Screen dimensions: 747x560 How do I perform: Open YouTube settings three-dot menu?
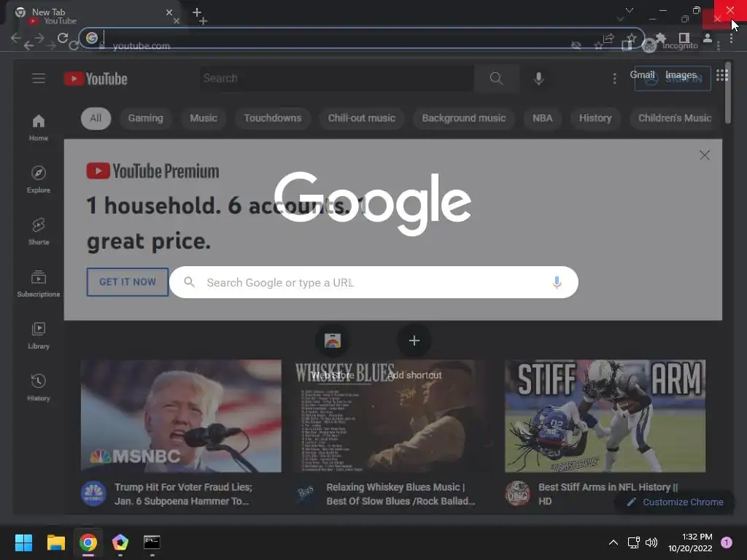point(614,79)
